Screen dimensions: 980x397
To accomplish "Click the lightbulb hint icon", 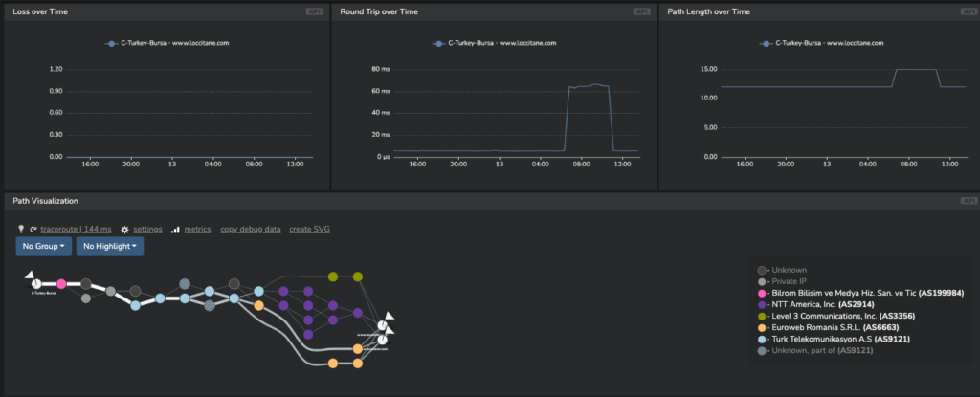I will tap(21, 230).
